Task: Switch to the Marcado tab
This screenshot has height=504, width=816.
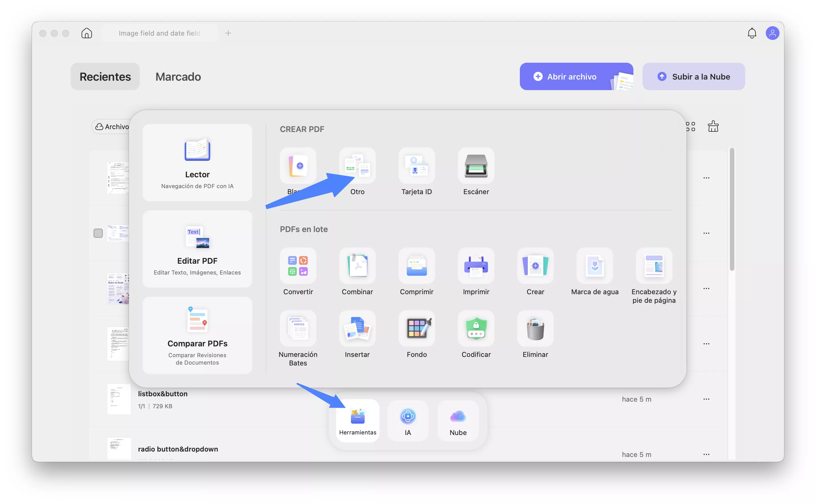Action: coord(178,77)
